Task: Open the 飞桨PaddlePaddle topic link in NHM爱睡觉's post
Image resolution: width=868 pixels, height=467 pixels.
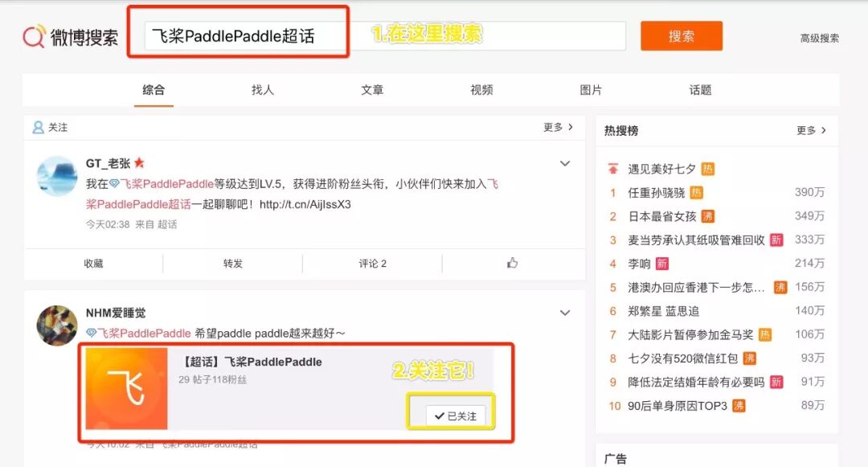Action: point(144,333)
